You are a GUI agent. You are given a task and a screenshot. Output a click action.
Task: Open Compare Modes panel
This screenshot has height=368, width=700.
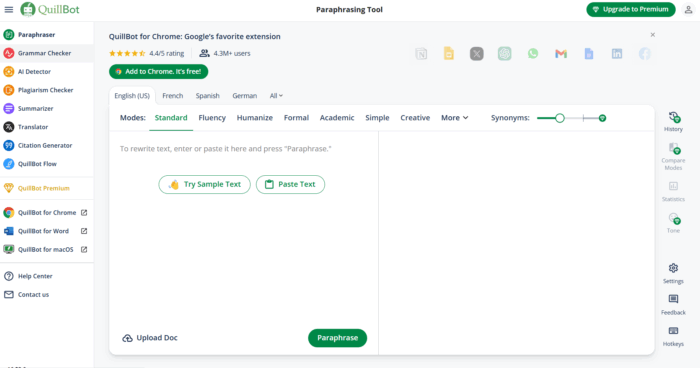(x=673, y=157)
